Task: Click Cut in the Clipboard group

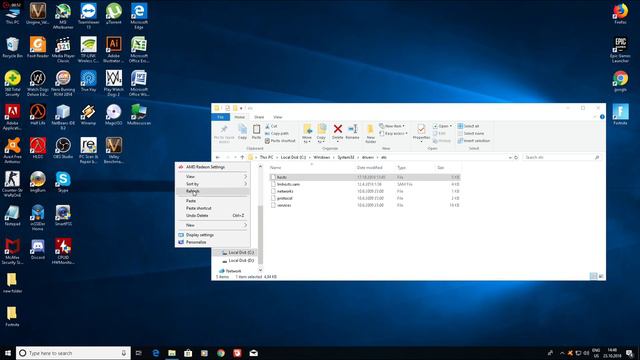Action: click(271, 126)
